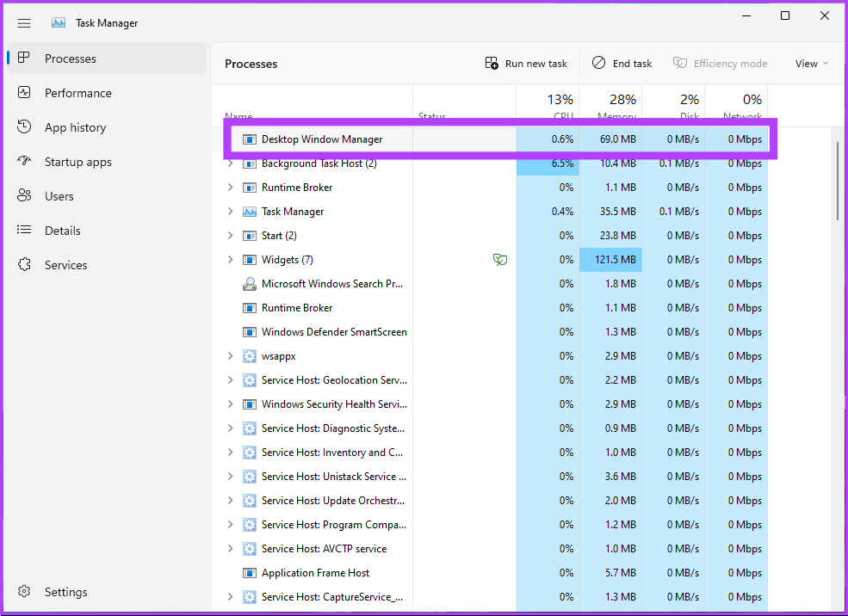Click the End task button

(622, 63)
